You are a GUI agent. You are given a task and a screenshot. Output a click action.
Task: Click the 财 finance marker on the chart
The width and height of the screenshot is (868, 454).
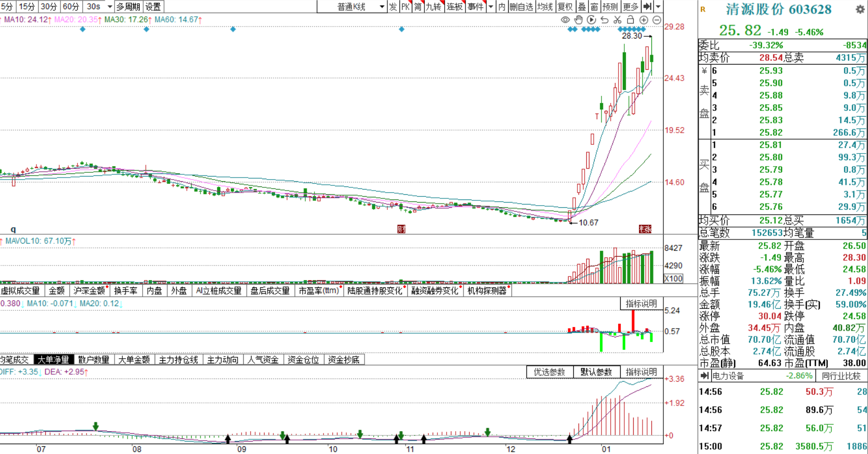coord(401,229)
